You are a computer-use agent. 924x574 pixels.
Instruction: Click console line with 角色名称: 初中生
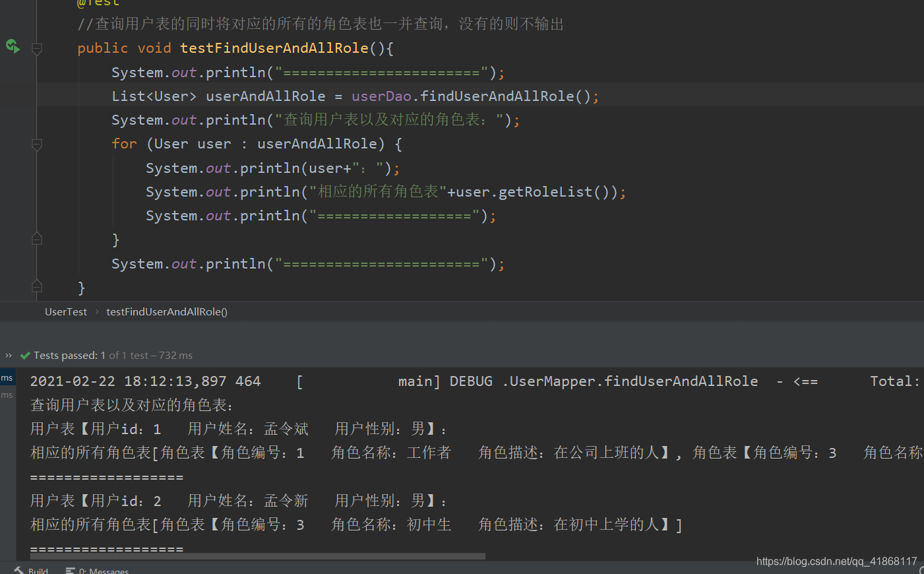(x=357, y=525)
